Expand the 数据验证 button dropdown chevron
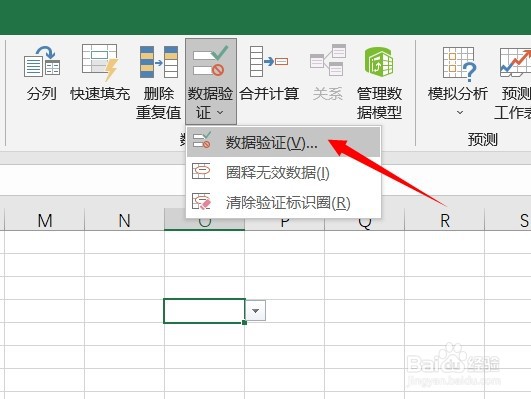Image resolution: width=531 pixels, height=399 pixels. pos(220,112)
